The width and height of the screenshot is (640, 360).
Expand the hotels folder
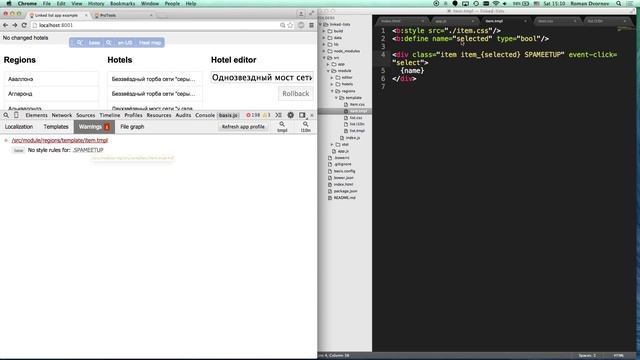(332, 84)
